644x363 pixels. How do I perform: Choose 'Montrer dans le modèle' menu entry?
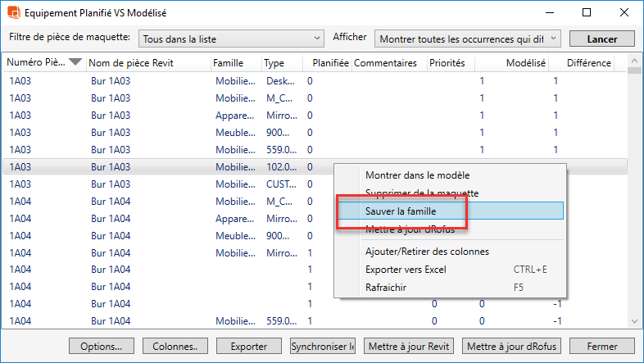point(418,175)
